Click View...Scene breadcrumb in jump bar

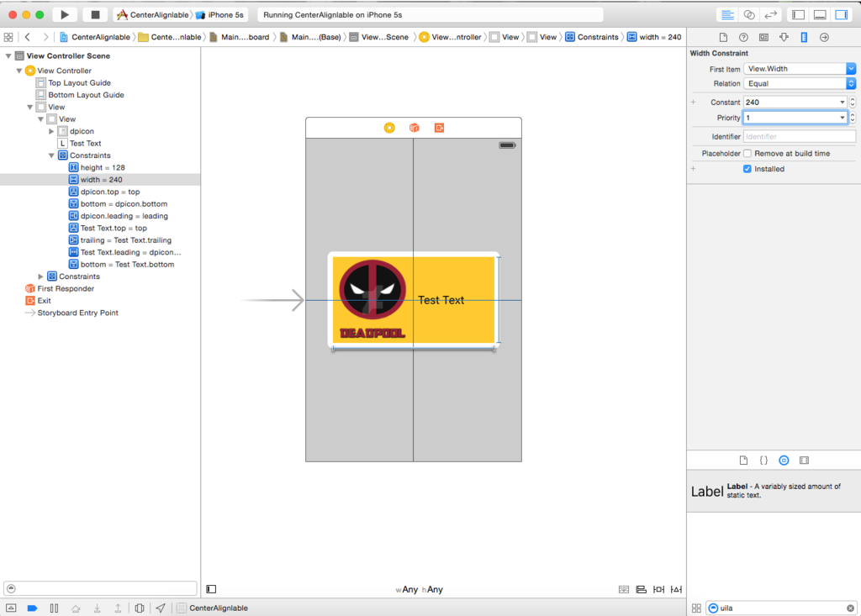point(379,37)
